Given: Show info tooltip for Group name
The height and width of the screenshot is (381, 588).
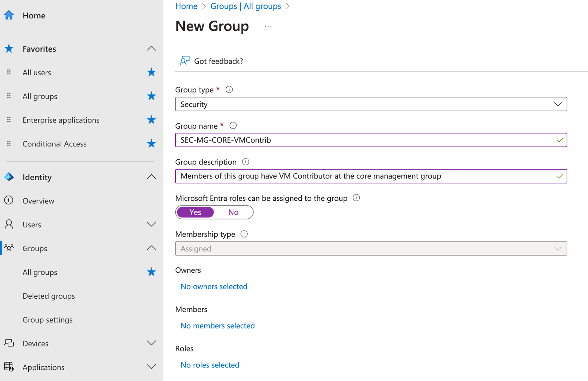Looking at the screenshot, I should 233,125.
